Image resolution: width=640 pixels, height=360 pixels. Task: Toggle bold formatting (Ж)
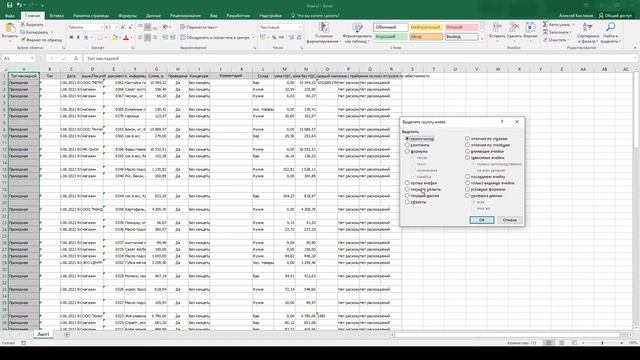click(x=71, y=38)
